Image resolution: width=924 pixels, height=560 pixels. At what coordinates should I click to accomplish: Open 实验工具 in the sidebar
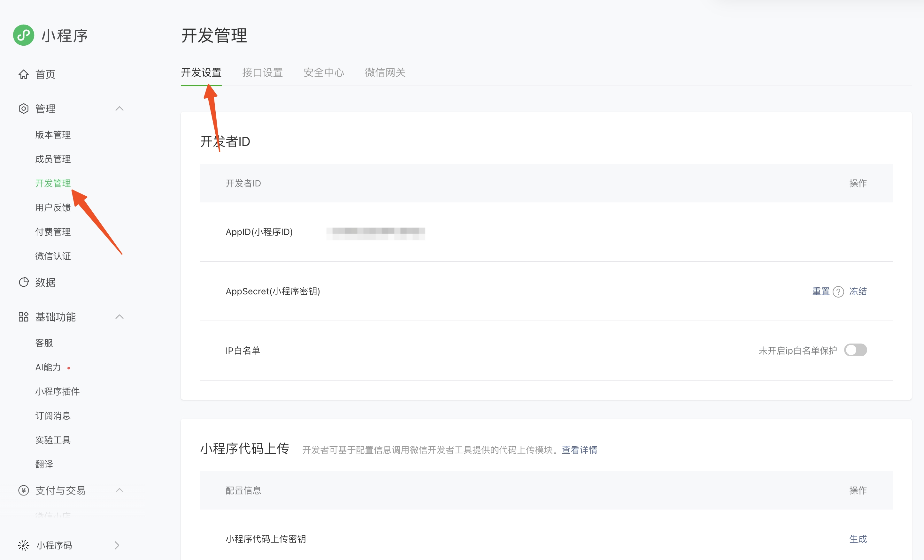[x=53, y=440]
